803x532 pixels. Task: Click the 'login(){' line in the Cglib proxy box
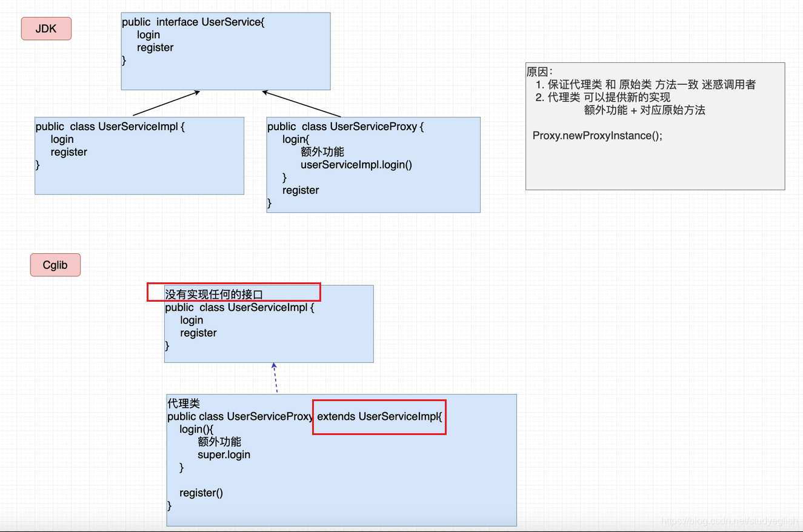[x=196, y=429]
